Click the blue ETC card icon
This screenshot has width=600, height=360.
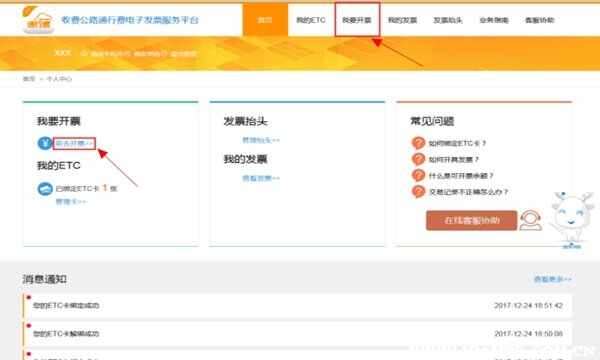(x=45, y=189)
